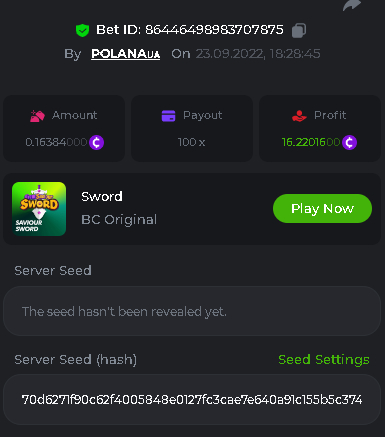
Task: Click the purple Payout card icon
Action: pos(168,116)
